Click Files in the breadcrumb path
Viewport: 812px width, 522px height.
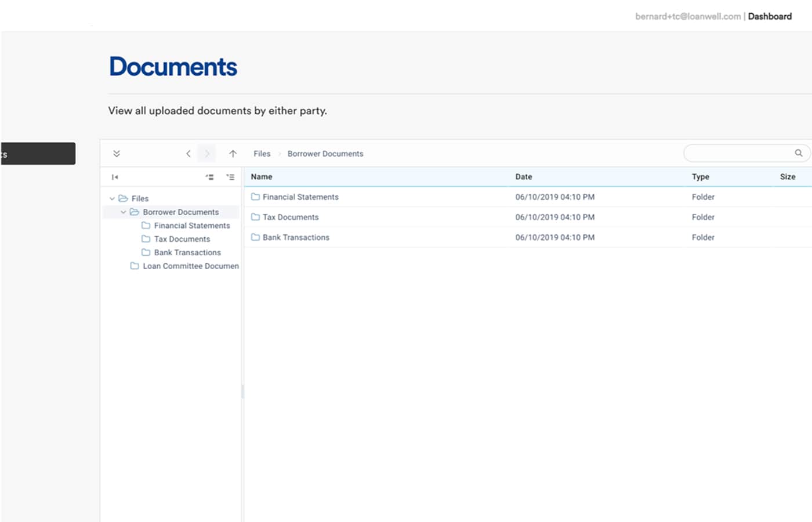click(x=262, y=154)
